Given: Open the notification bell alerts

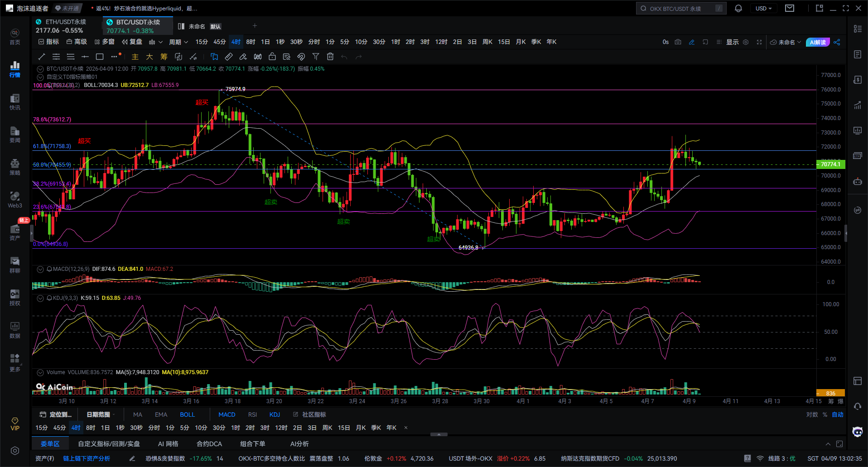Looking at the screenshot, I should pyautogui.click(x=738, y=9).
